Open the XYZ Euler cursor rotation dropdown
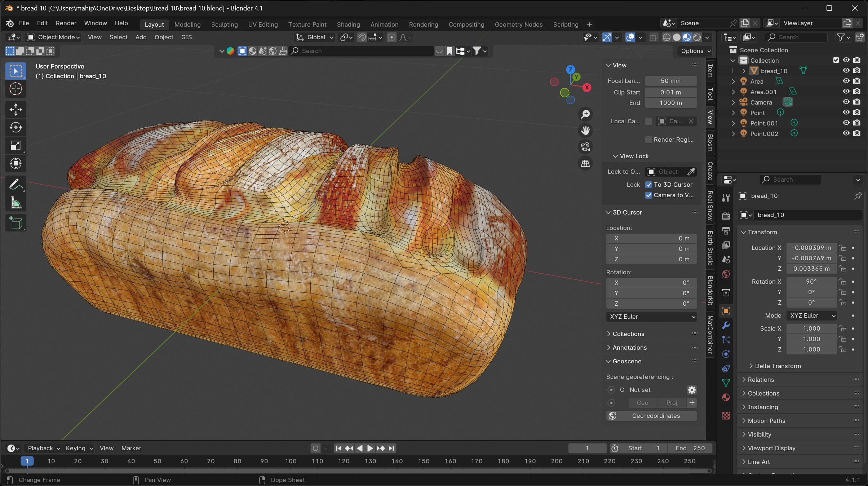The width and height of the screenshot is (868, 486). [x=651, y=317]
